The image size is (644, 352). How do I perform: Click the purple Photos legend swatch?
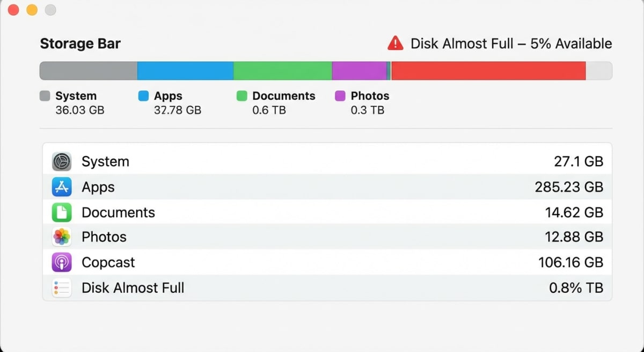pos(340,96)
